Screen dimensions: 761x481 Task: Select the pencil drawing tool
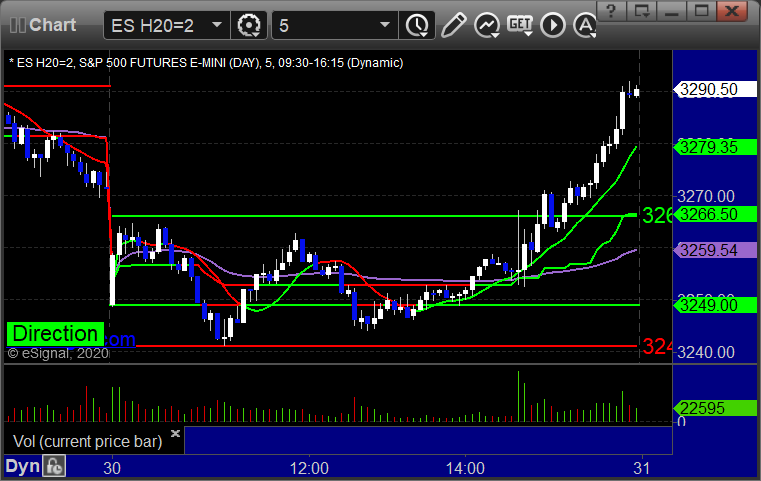click(x=454, y=23)
